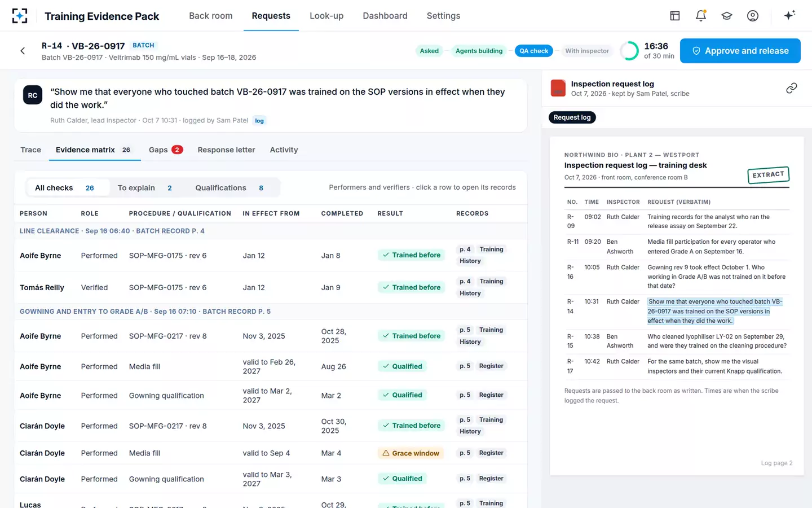812x508 pixels.
Task: Open the Back room section
Action: pos(211,16)
